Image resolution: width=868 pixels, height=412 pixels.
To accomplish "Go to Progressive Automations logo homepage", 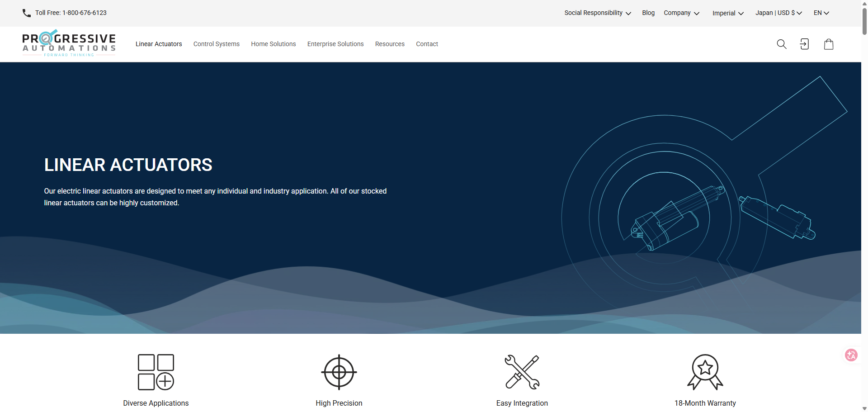I will pos(69,43).
